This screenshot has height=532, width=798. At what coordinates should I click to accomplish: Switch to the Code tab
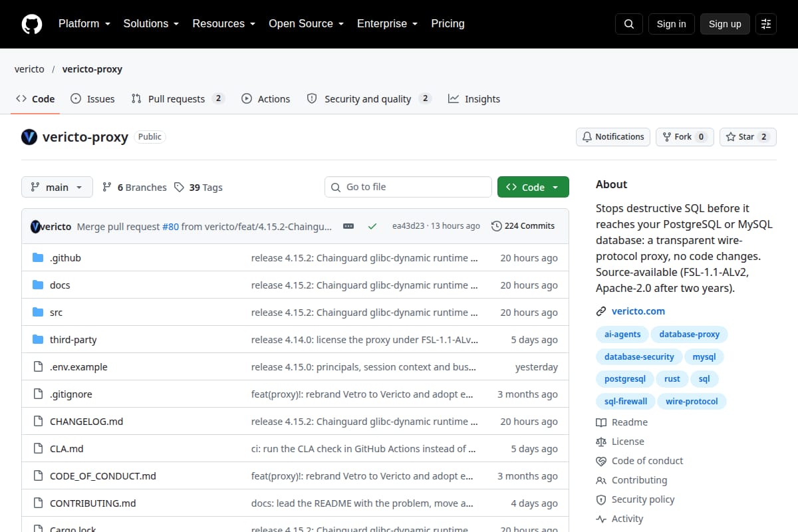[36, 99]
